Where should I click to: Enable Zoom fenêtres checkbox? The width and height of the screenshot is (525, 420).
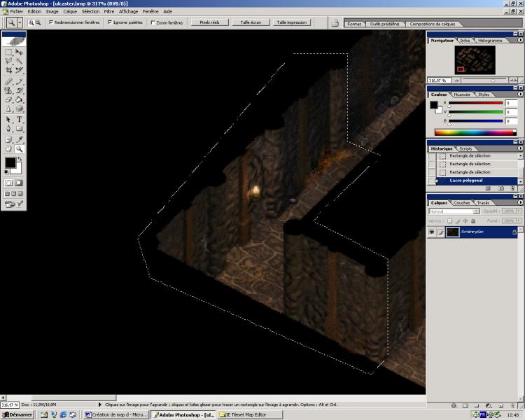153,23
